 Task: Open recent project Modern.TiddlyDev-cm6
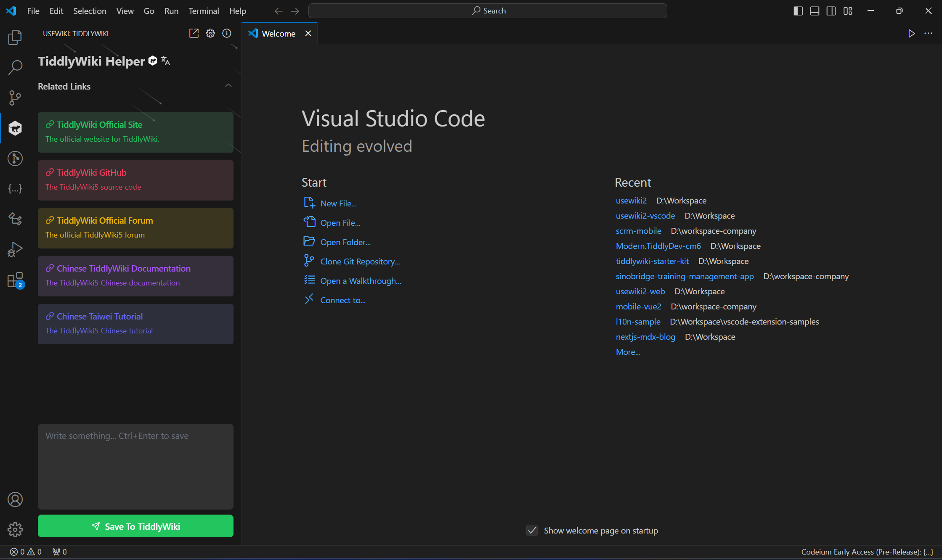(658, 246)
